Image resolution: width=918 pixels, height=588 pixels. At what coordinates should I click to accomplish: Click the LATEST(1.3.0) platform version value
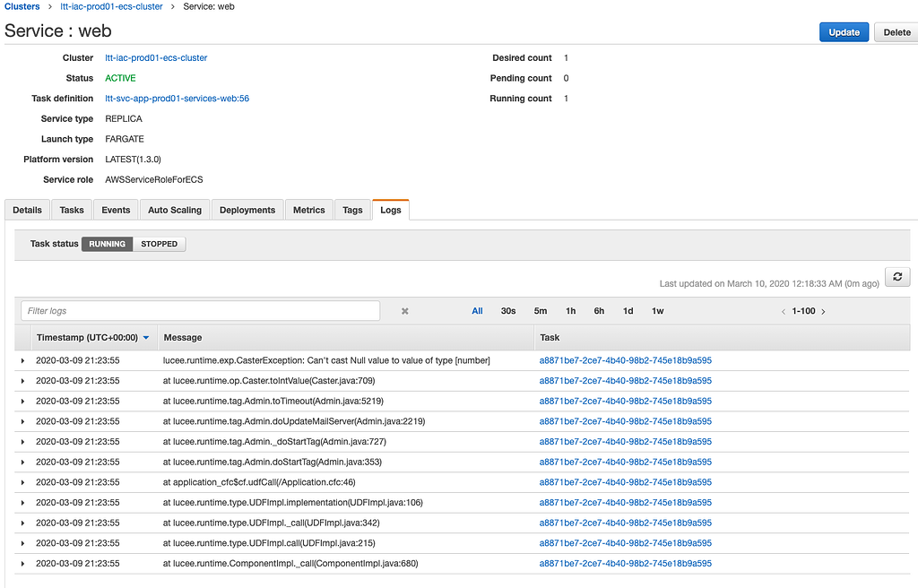[x=133, y=160]
